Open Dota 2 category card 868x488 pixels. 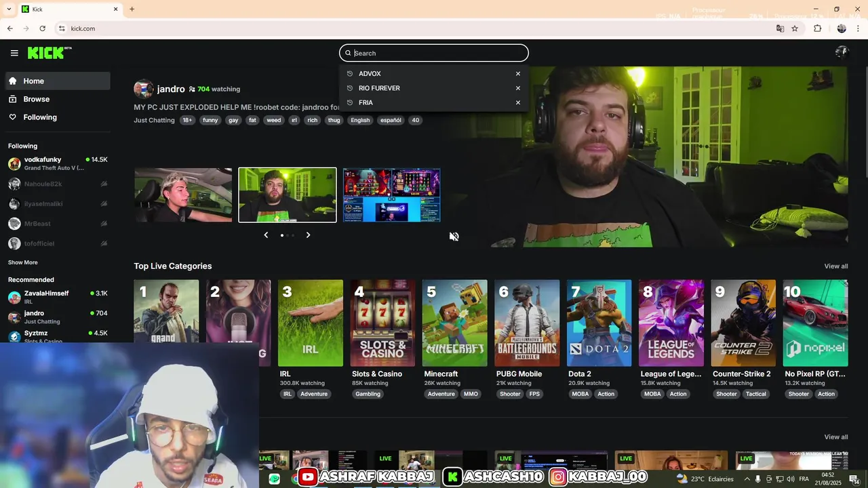(599, 323)
